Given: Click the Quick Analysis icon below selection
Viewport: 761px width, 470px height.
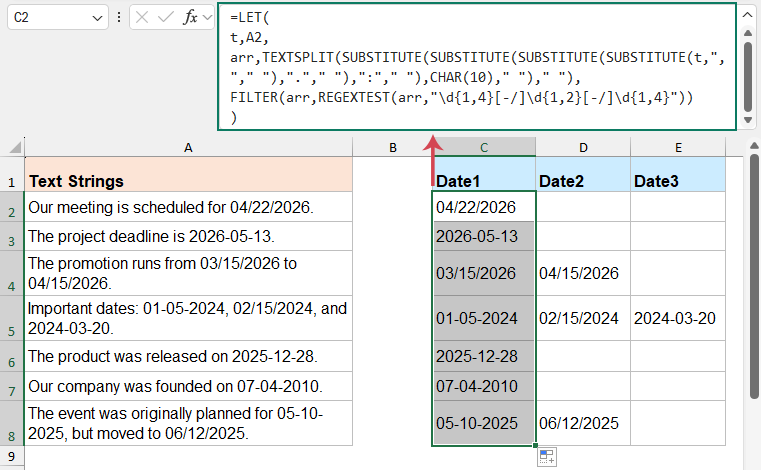Looking at the screenshot, I should click(547, 457).
